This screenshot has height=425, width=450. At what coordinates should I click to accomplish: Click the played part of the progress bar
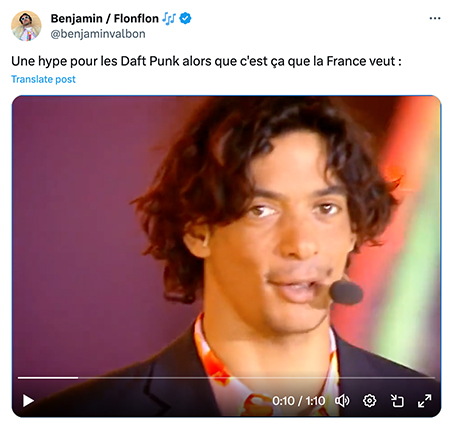[48, 378]
